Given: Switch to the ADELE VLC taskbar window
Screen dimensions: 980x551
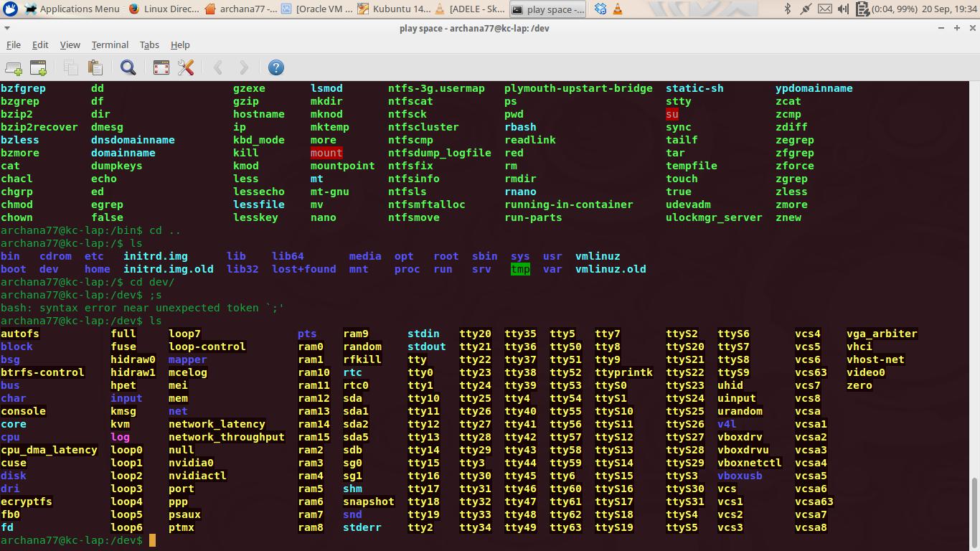Looking at the screenshot, I should tap(471, 9).
